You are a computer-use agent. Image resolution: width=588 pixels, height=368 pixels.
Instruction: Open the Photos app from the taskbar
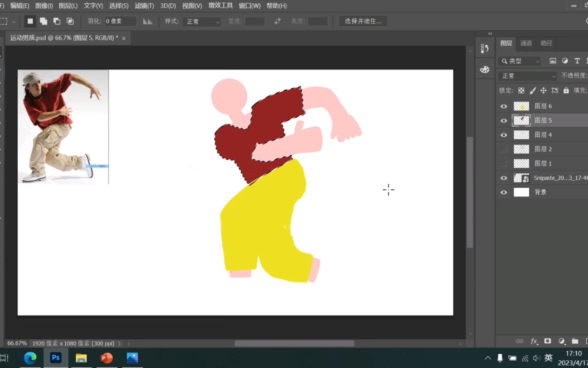point(132,358)
